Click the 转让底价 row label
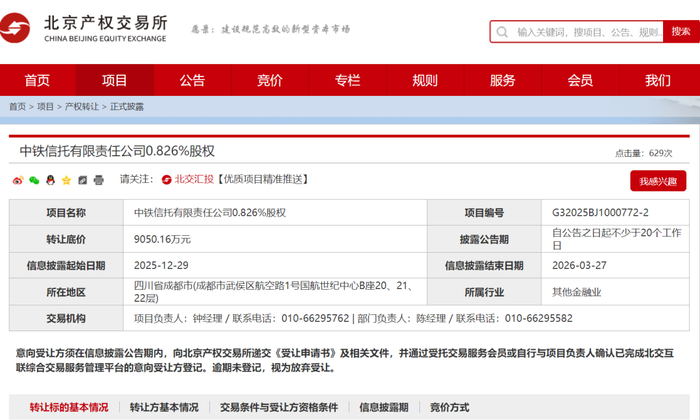The width and height of the screenshot is (700, 420). point(66,239)
